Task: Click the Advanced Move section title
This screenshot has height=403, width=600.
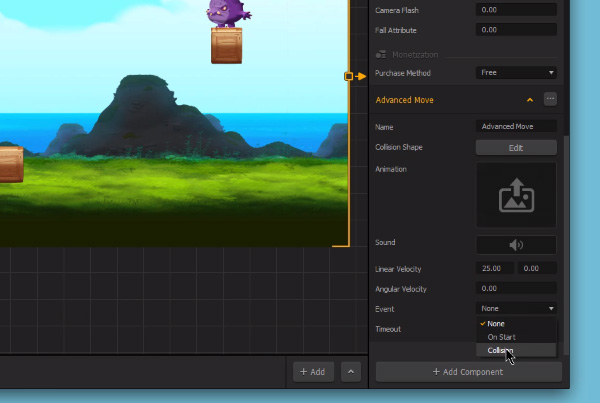Action: point(404,100)
